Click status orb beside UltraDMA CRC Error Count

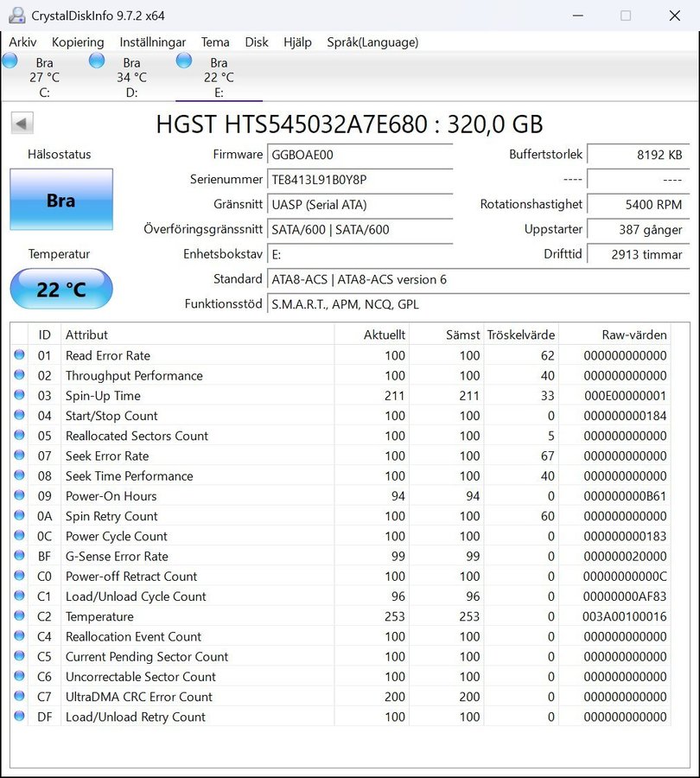[19, 697]
